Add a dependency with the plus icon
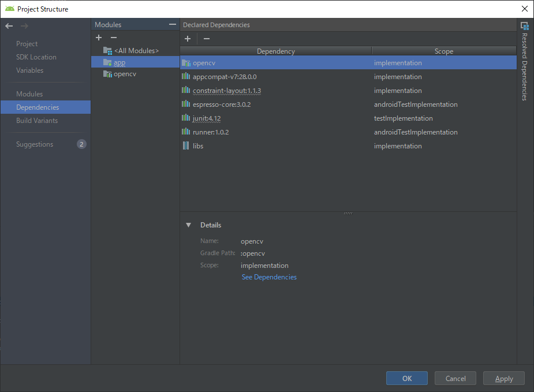Image resolution: width=534 pixels, height=392 pixels. coord(187,38)
